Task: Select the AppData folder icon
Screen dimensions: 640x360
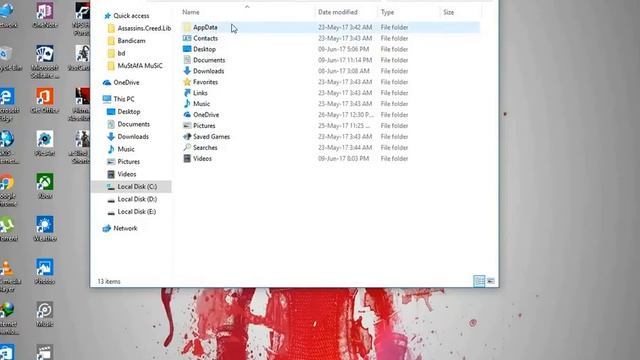Action: pyautogui.click(x=187, y=27)
